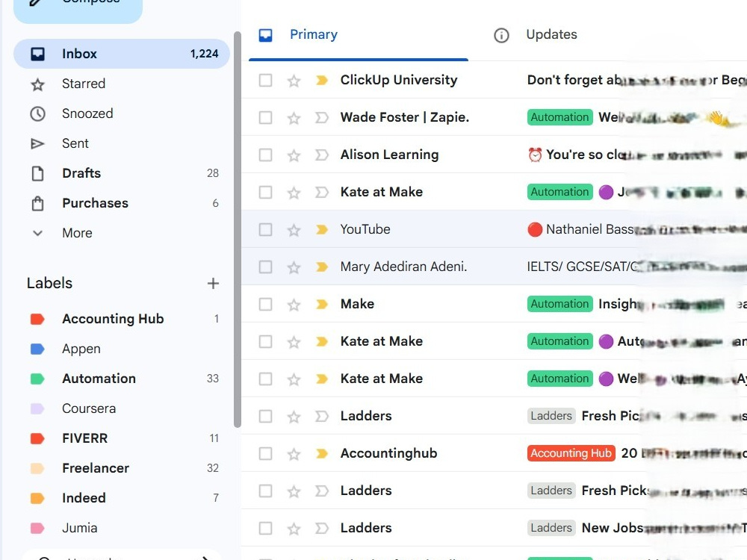This screenshot has height=560, width=747.
Task: Open the Inbox folder
Action: click(122, 54)
